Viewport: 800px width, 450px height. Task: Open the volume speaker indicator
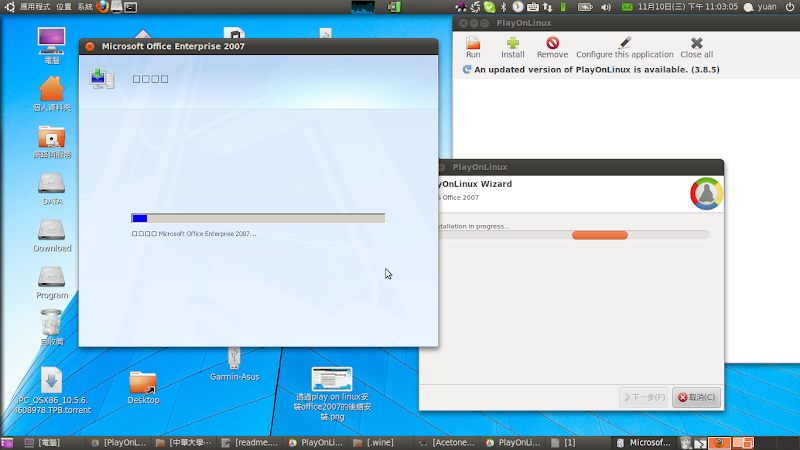pyautogui.click(x=606, y=7)
